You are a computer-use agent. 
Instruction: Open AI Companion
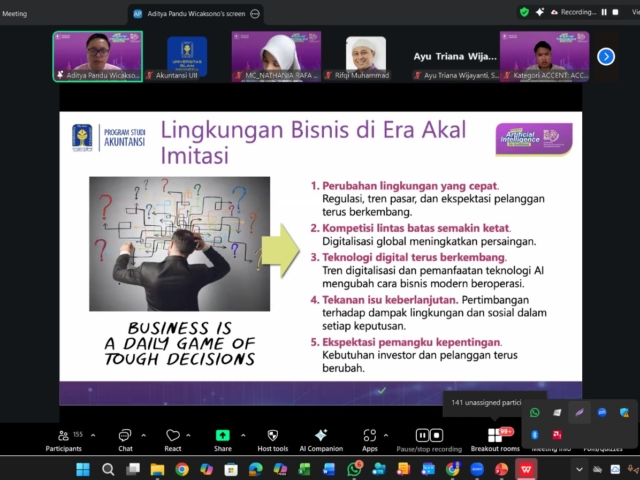(x=321, y=440)
